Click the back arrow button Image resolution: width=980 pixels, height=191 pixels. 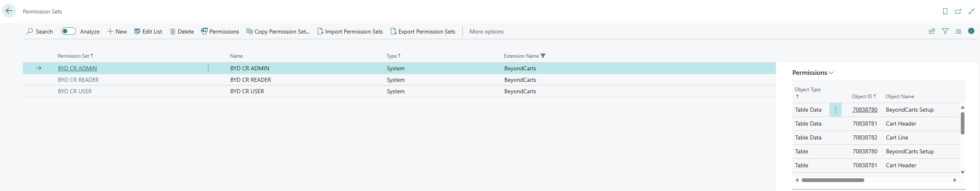9,11
